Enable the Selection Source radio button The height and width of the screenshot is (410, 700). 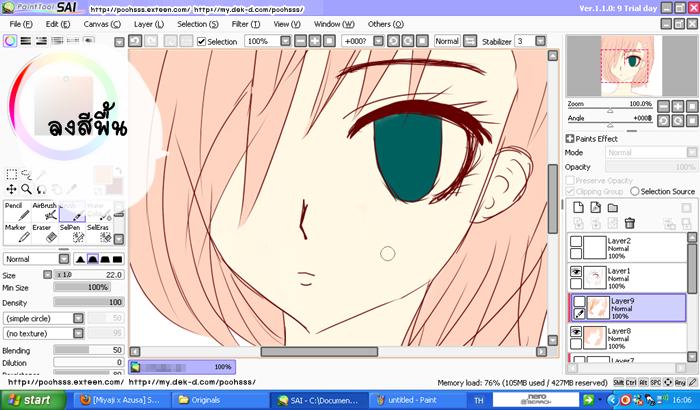pyautogui.click(x=634, y=191)
